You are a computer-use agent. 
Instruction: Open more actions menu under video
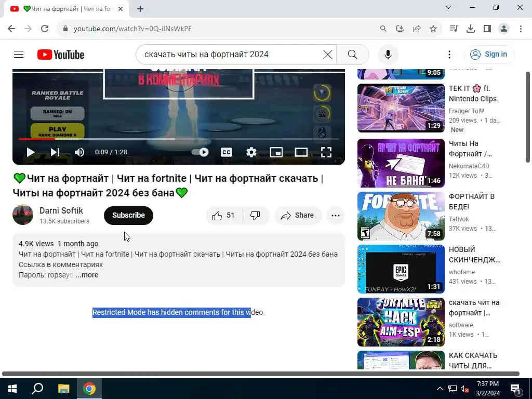335,216
